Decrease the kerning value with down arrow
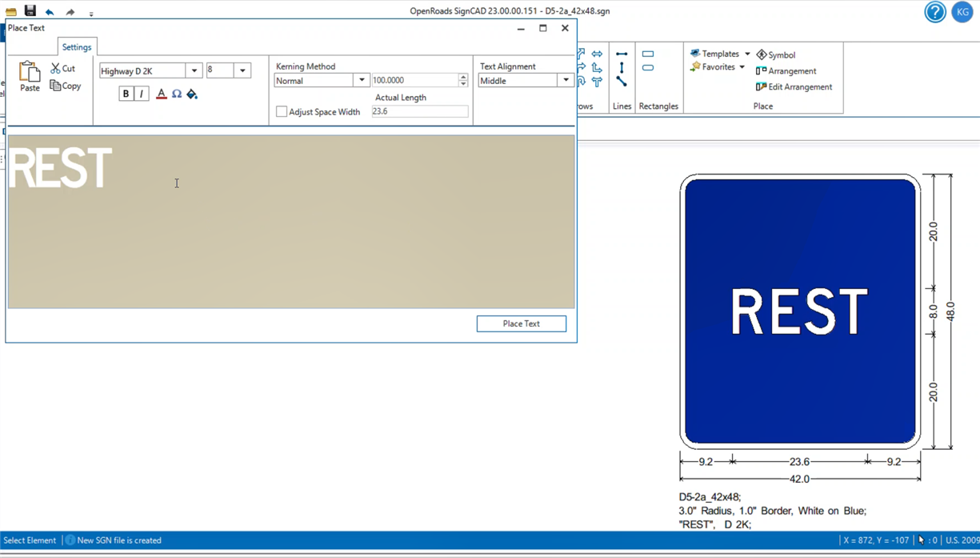Viewport: 980px width, 558px height. click(463, 83)
